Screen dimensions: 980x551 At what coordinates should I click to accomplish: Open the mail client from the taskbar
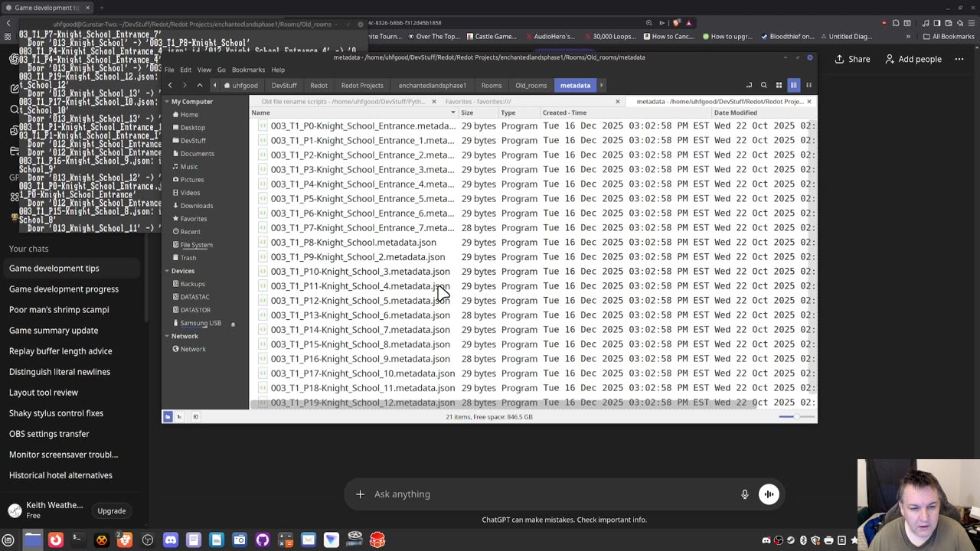(x=309, y=540)
